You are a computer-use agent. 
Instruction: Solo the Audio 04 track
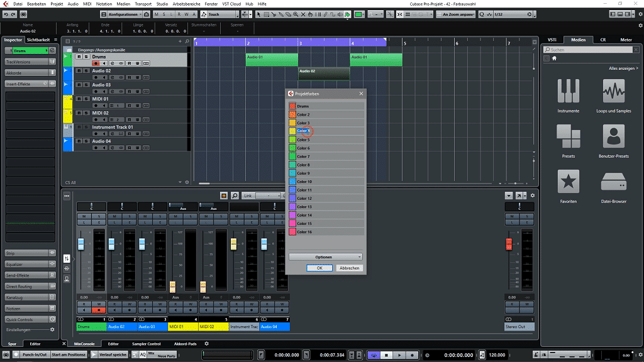click(86, 141)
